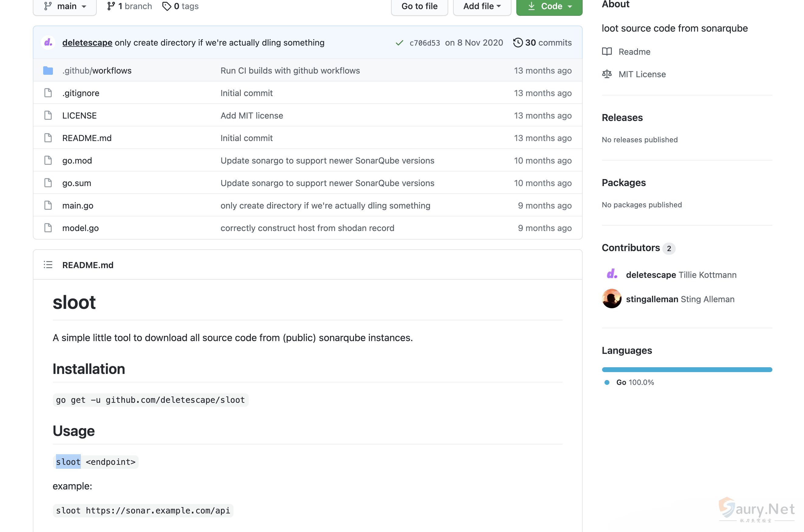Click the .github/workflows folder icon
Screen dimensions: 804x532
(48, 71)
